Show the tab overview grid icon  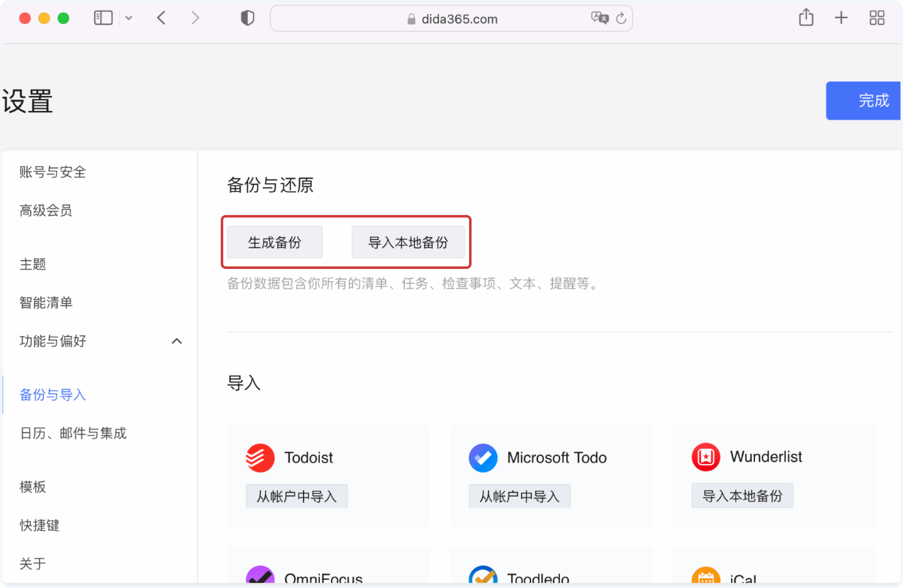click(877, 18)
